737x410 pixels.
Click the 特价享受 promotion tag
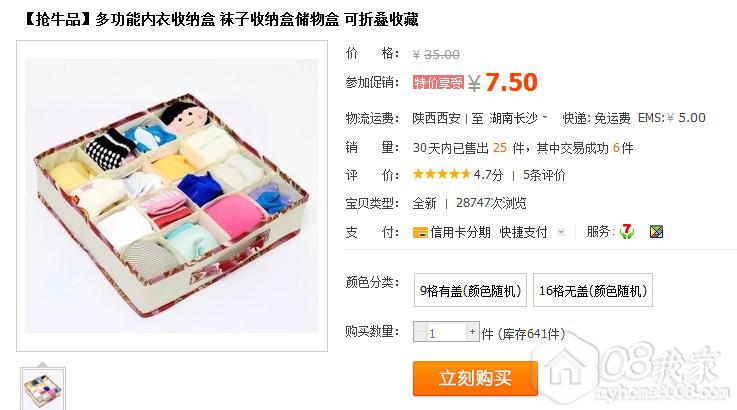438,83
